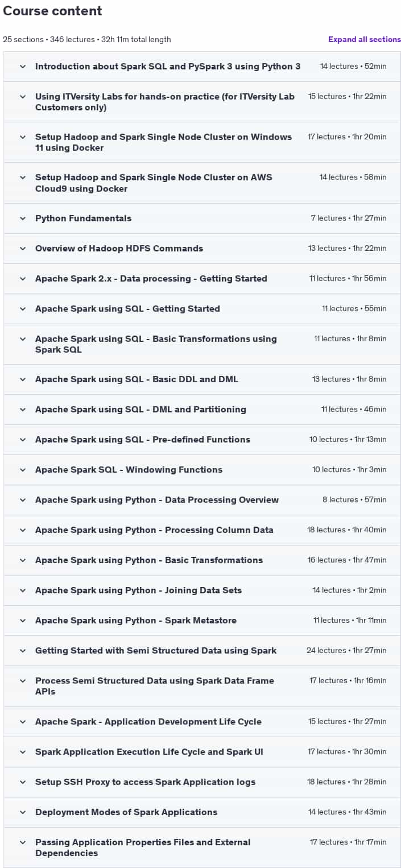
Task: Expand chevron for Basic DDL and DML section
Action: click(23, 379)
